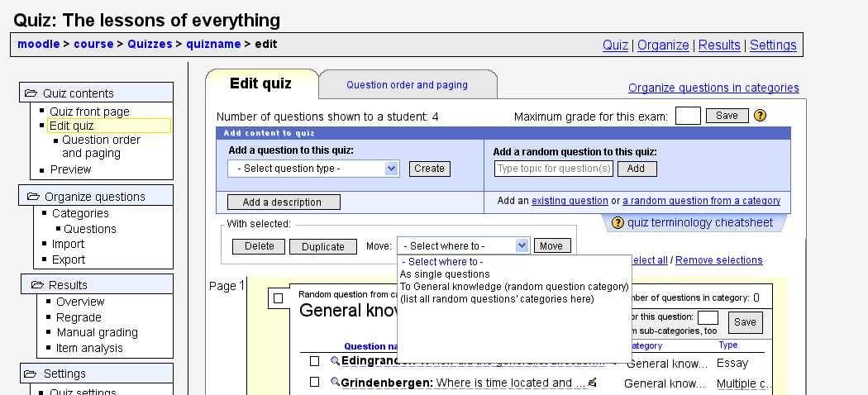
Task: Select the Grindenbergen question checkbox
Action: (315, 383)
